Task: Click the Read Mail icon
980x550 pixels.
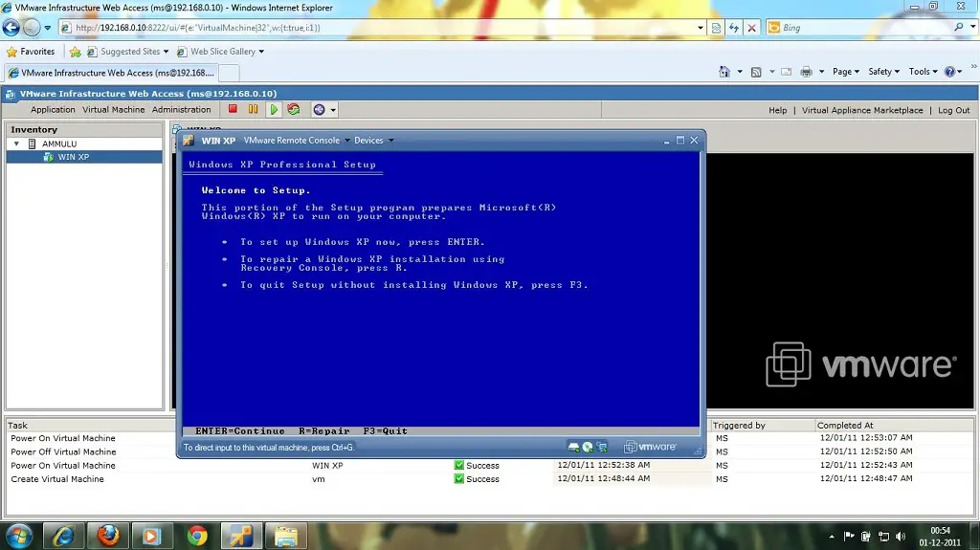Action: [787, 72]
